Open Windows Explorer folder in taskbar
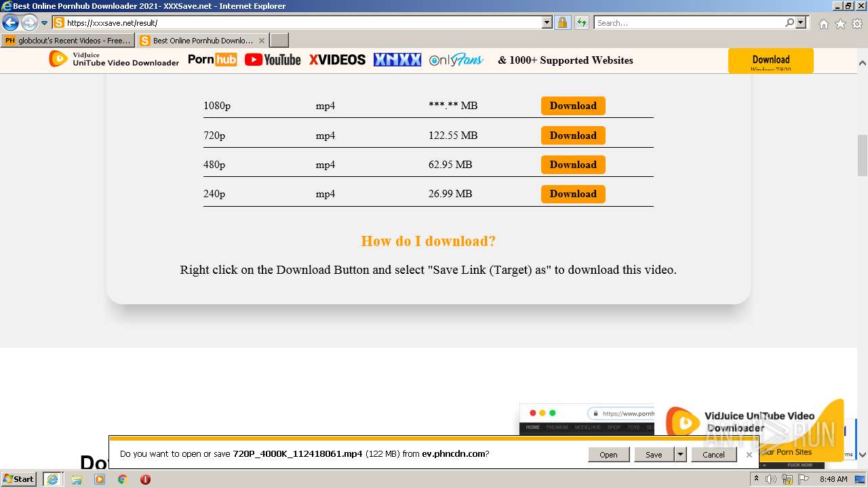Image resolution: width=868 pixels, height=488 pixels. 77,479
